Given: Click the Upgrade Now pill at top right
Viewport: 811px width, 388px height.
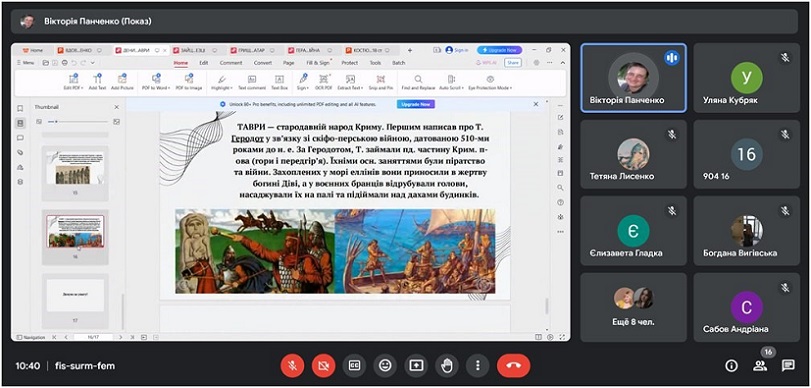Looking at the screenshot, I should tap(499, 50).
